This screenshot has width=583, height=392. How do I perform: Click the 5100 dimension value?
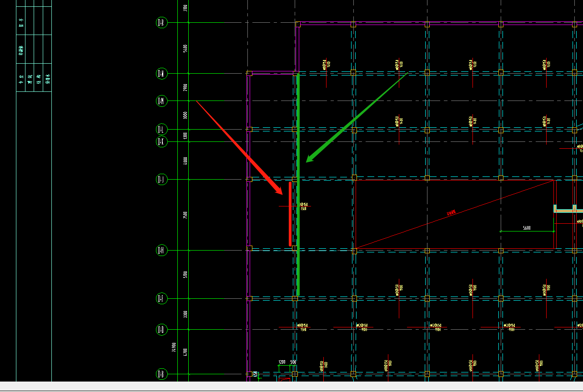click(186, 275)
